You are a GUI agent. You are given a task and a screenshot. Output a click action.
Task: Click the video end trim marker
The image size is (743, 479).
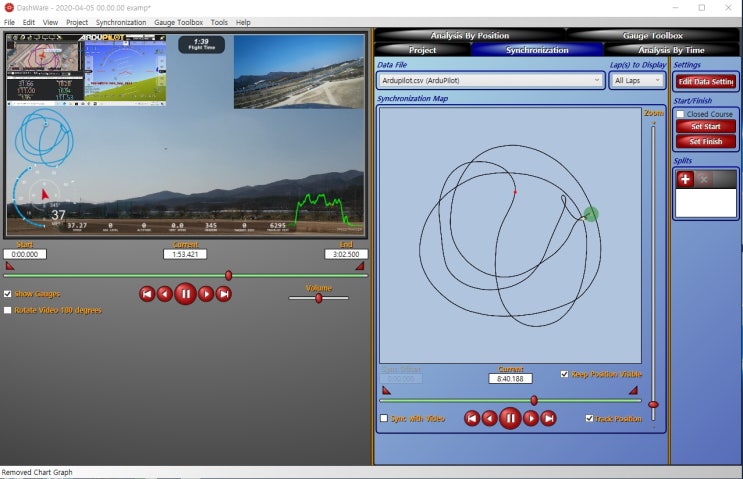pos(360,266)
